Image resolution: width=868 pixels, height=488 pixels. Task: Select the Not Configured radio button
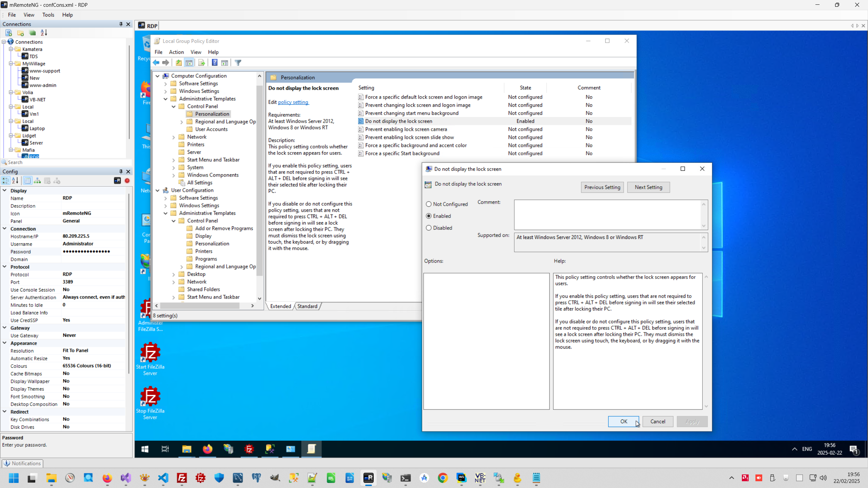click(429, 204)
